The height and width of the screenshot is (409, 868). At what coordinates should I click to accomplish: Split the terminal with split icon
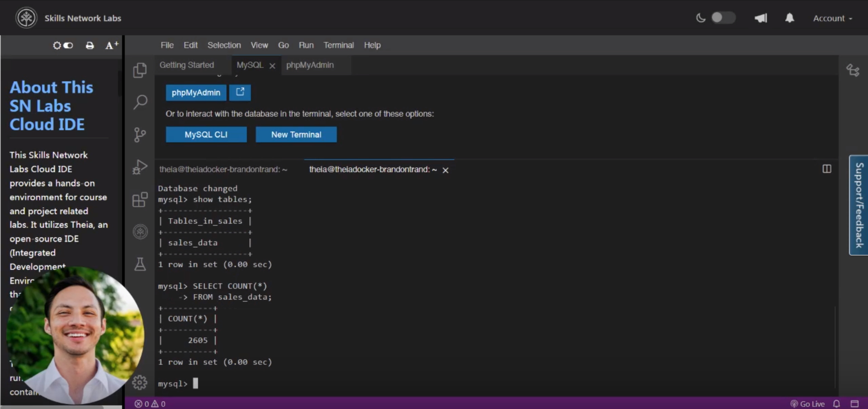tap(826, 169)
